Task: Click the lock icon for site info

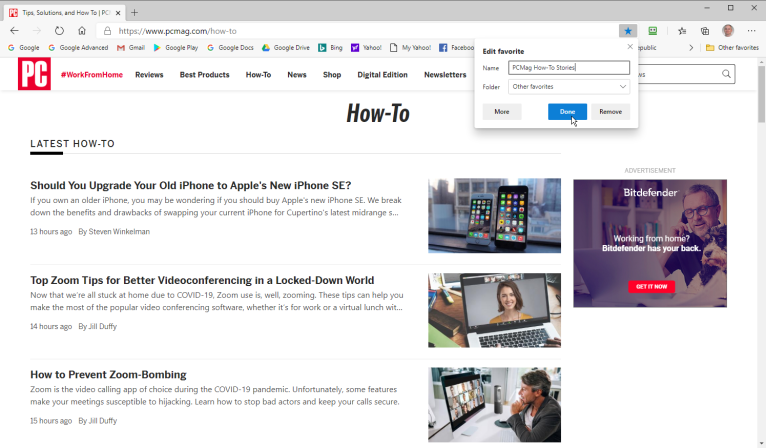Action: coord(107,31)
